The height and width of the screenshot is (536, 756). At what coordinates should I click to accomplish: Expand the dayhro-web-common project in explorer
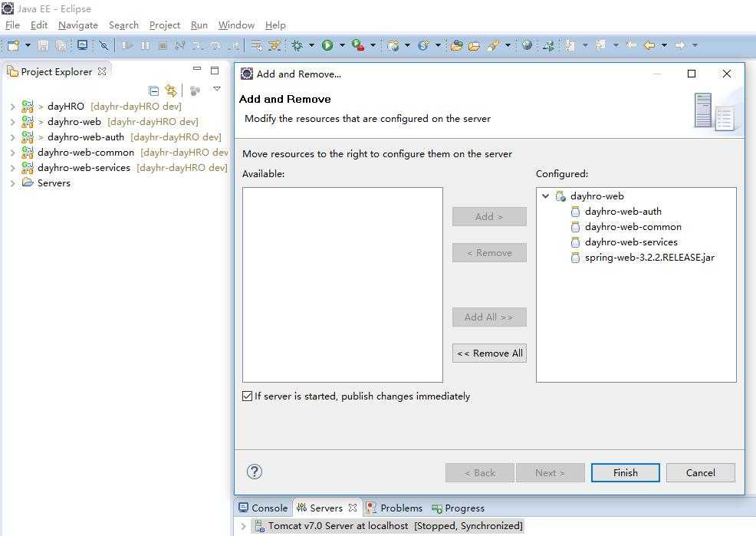12,153
